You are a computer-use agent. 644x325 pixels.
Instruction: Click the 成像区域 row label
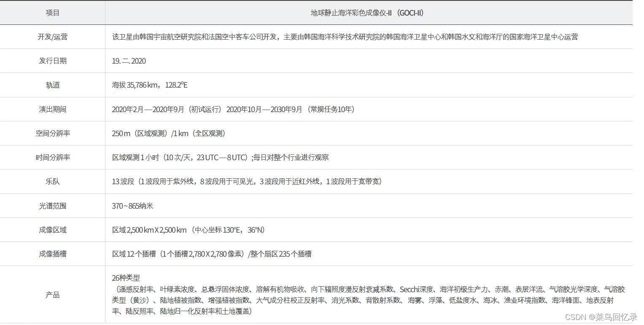coord(53,230)
